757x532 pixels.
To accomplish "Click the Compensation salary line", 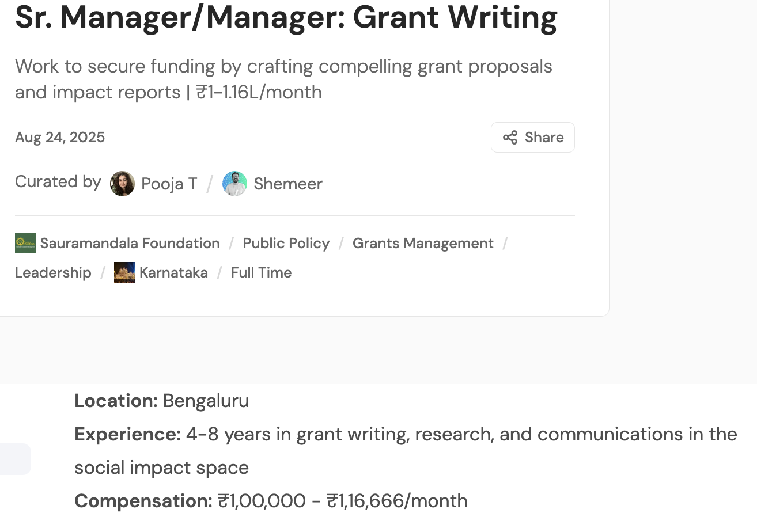I will (x=271, y=501).
